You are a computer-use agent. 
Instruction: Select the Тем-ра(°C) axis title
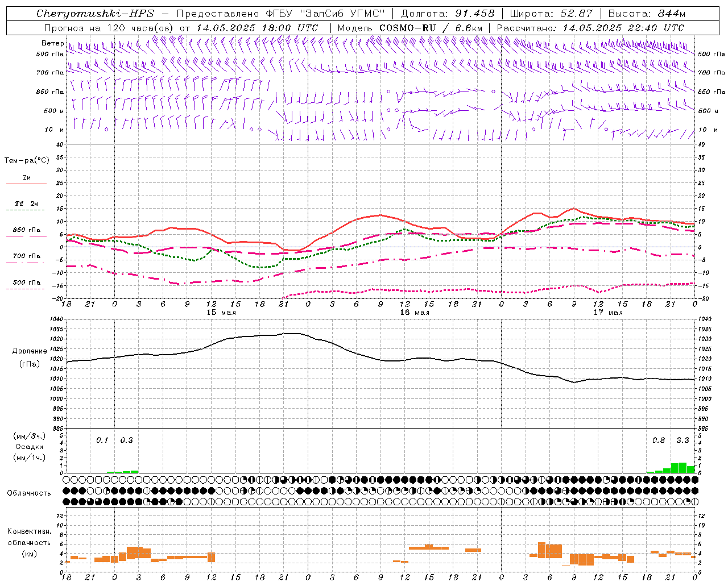27,160
